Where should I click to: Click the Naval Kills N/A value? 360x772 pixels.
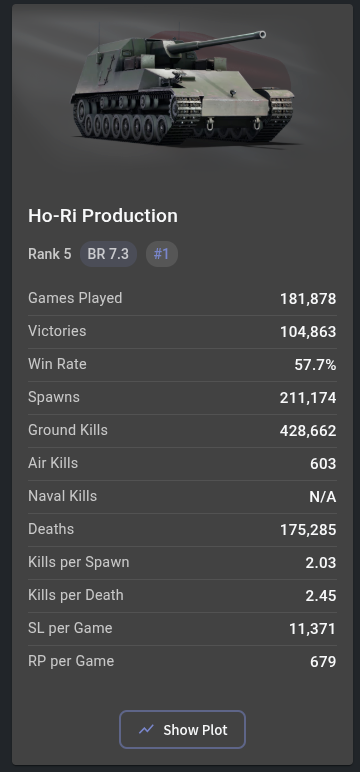pyautogui.click(x=323, y=497)
